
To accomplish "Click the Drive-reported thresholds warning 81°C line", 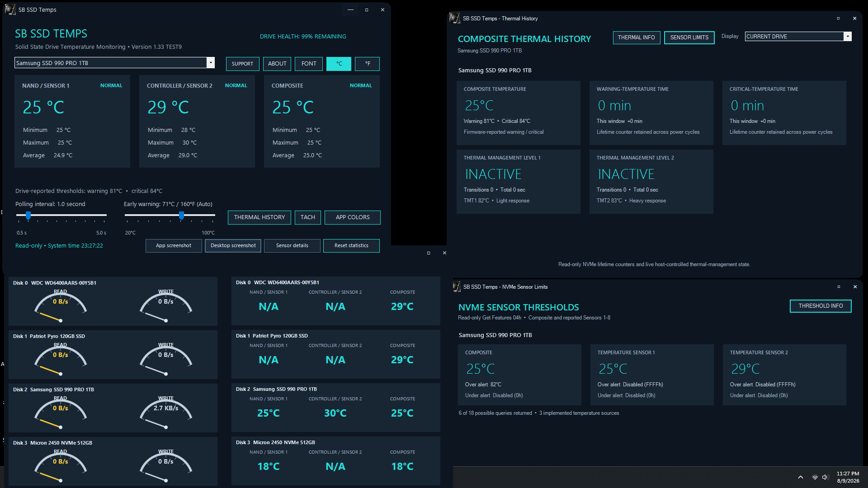I will coord(89,191).
